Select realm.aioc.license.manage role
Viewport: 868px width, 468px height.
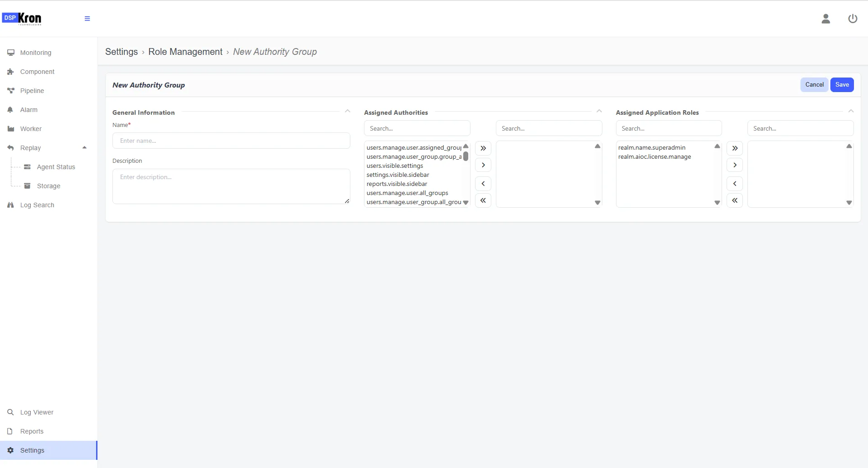[x=655, y=157]
